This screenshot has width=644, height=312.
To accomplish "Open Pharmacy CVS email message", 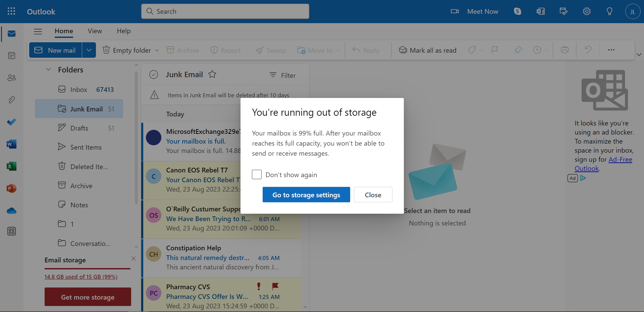I will pos(222,295).
